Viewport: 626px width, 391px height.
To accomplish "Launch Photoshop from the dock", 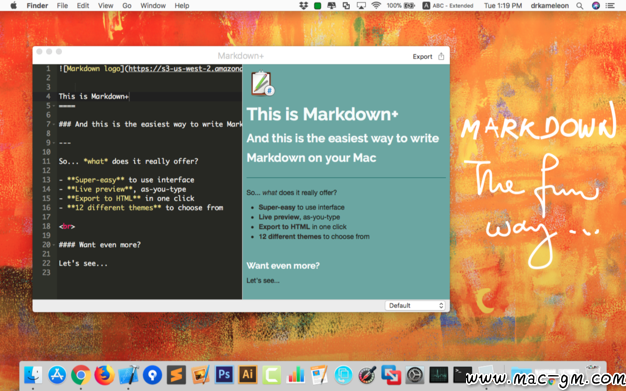I will [224, 375].
